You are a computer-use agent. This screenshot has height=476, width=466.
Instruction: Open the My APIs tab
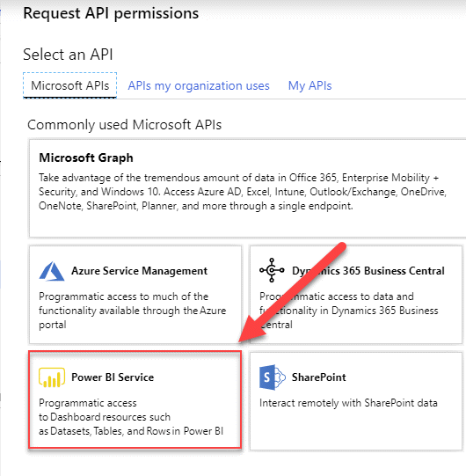tap(309, 86)
